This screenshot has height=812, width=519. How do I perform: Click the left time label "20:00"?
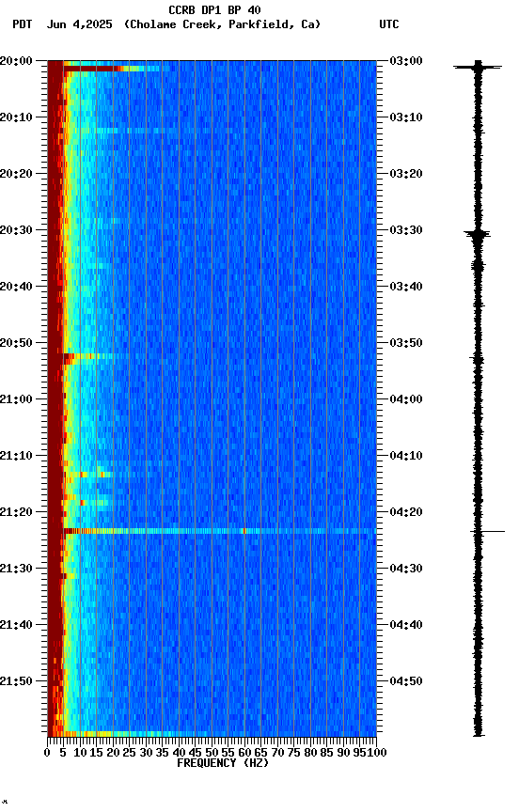click(x=16, y=61)
